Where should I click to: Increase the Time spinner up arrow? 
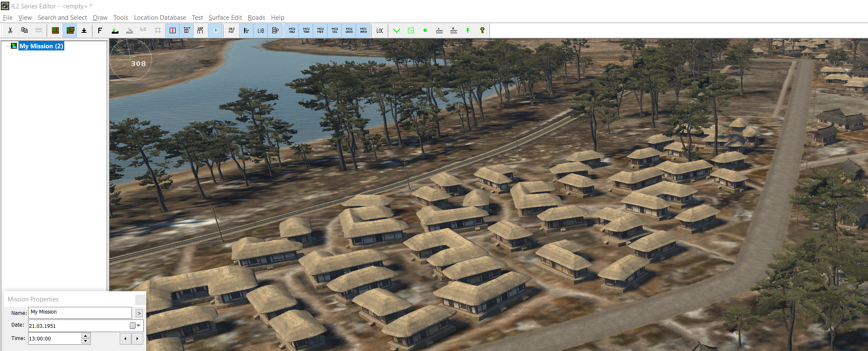point(85,336)
